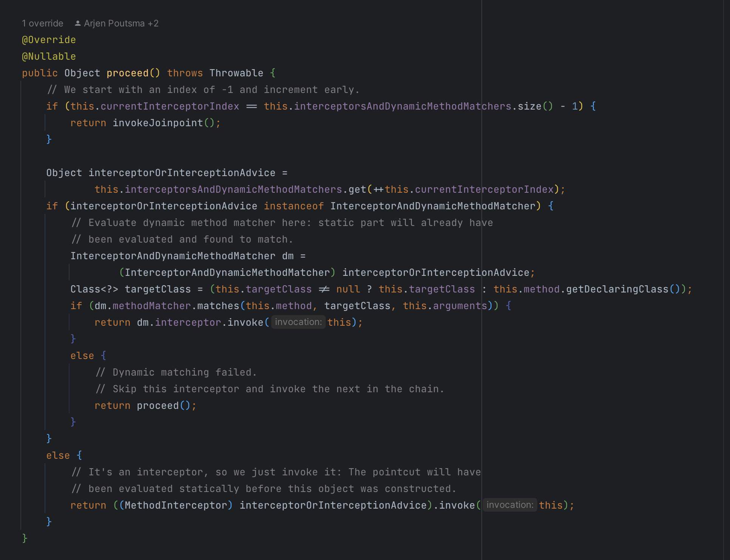Click the proceed method name in declaration
Viewport: 730px width, 560px height.
[128, 73]
